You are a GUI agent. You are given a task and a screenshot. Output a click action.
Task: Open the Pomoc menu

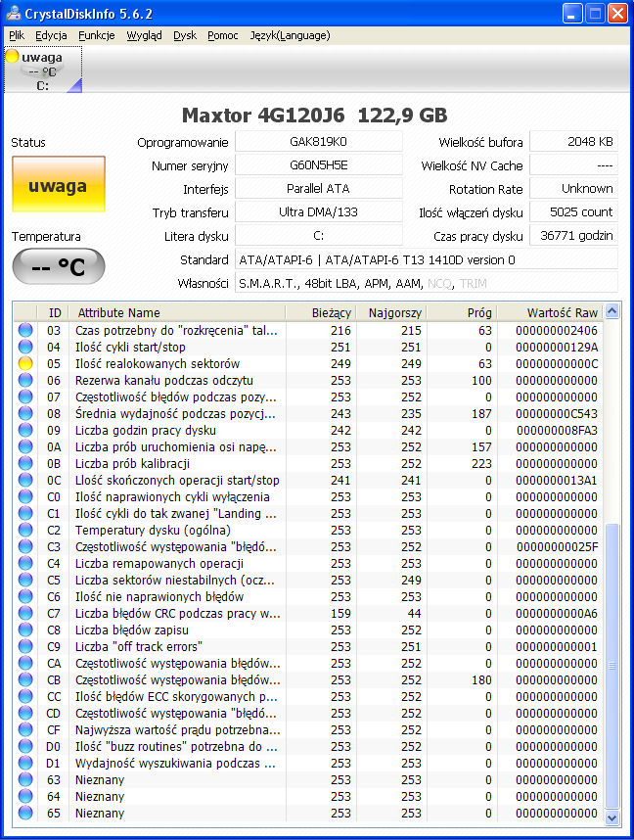223,35
